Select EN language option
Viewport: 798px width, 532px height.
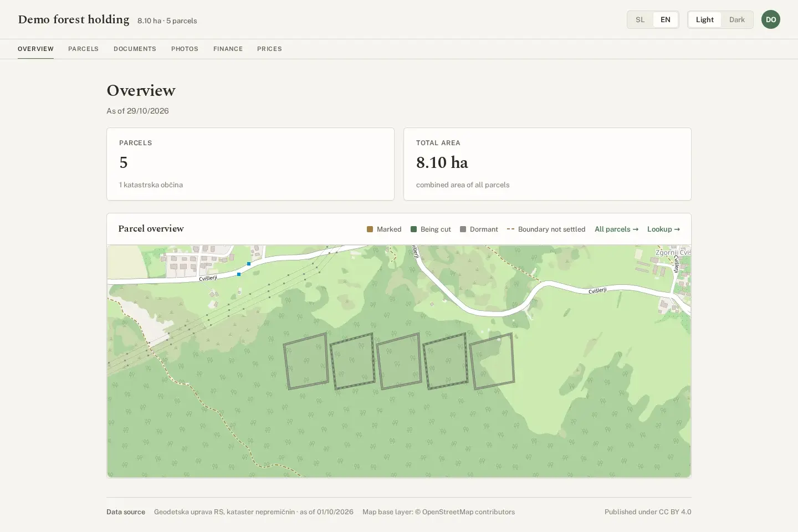(x=666, y=19)
